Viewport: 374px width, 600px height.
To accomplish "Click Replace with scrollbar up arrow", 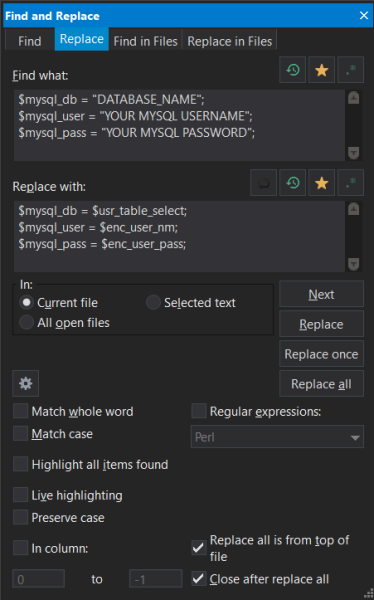I will tap(353, 209).
